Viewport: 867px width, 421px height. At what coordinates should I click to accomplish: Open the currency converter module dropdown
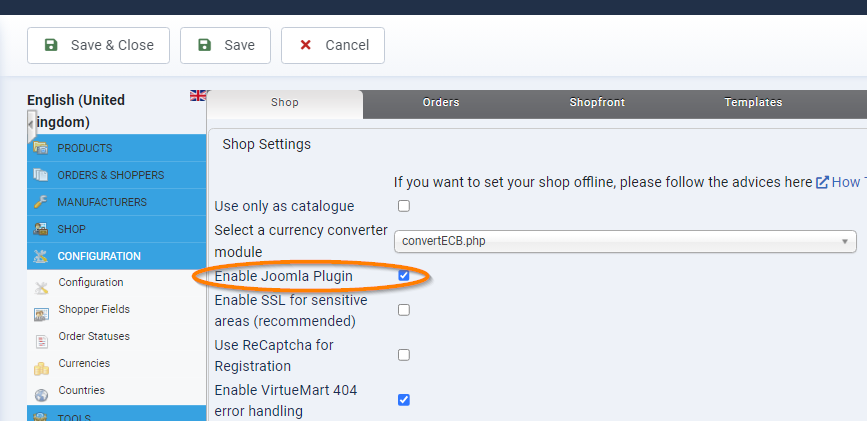625,241
